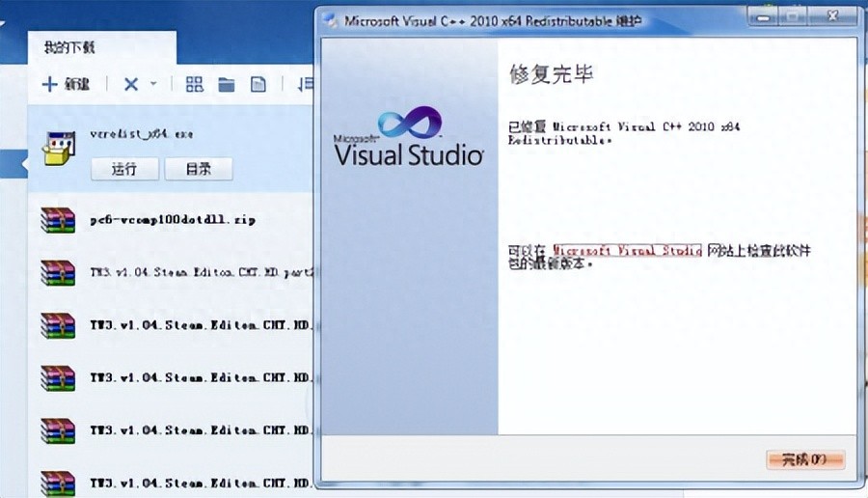Switch to grid view using four-squares icon

click(x=195, y=85)
